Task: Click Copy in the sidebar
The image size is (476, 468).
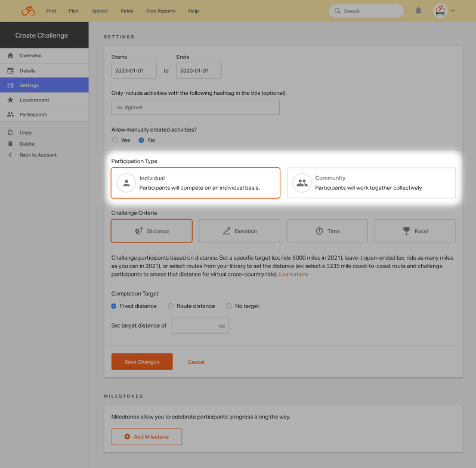Action: (26, 133)
